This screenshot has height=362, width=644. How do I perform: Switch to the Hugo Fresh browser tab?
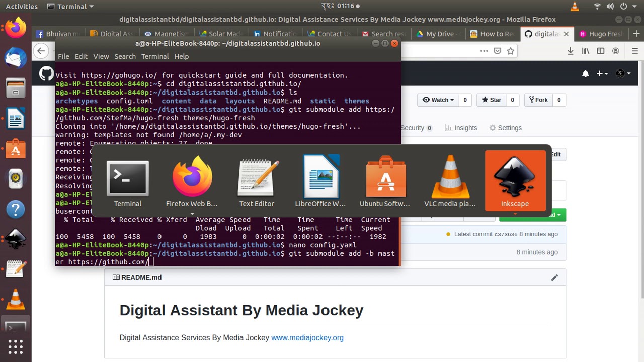tap(600, 34)
